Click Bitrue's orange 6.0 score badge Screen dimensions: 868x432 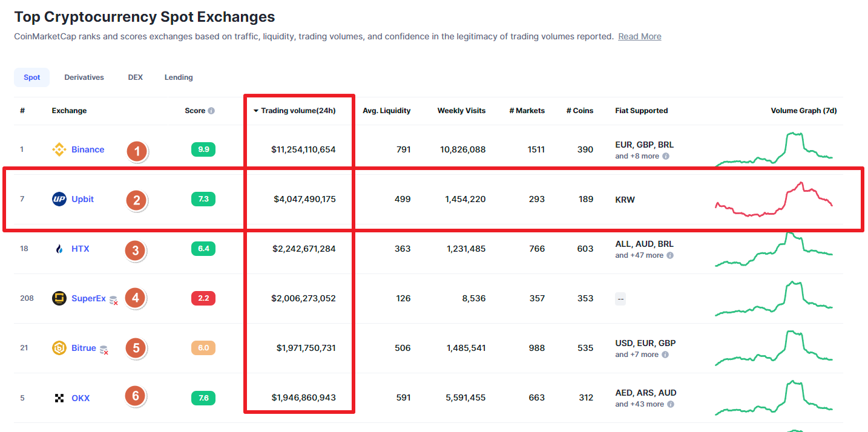(203, 348)
